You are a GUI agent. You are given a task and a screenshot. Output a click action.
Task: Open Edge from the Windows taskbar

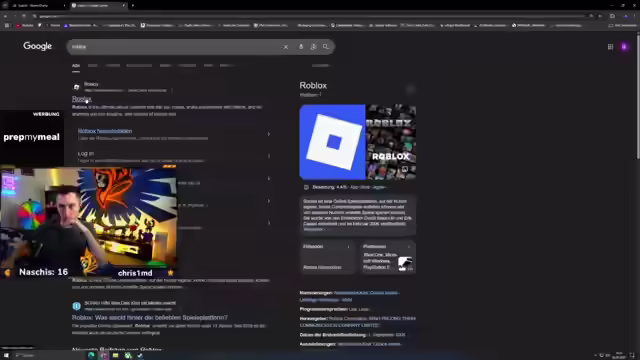91,356
